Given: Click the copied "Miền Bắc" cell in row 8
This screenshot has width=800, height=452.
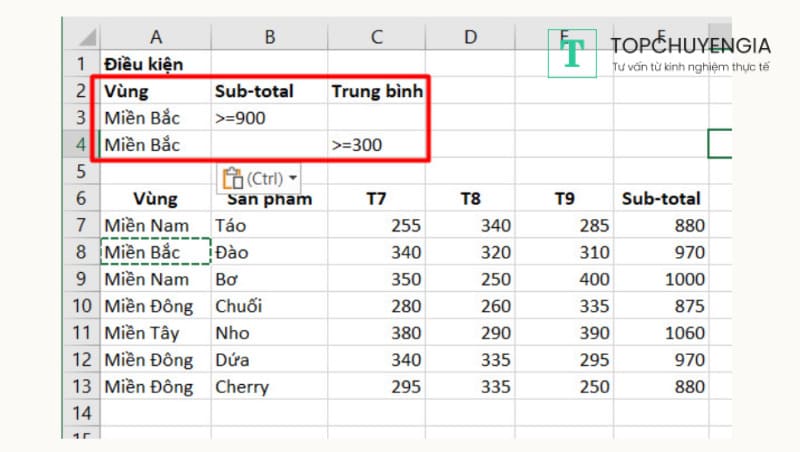Looking at the screenshot, I should click(x=155, y=252).
